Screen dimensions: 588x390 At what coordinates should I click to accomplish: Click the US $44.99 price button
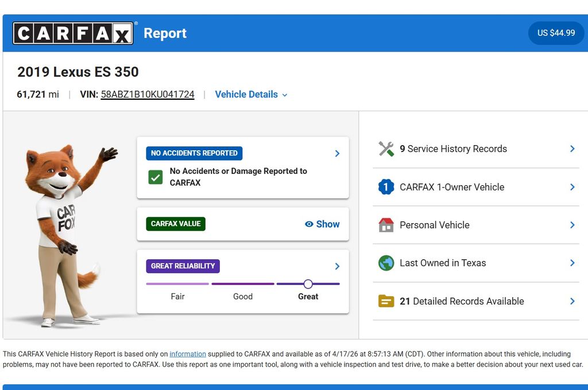(x=556, y=33)
